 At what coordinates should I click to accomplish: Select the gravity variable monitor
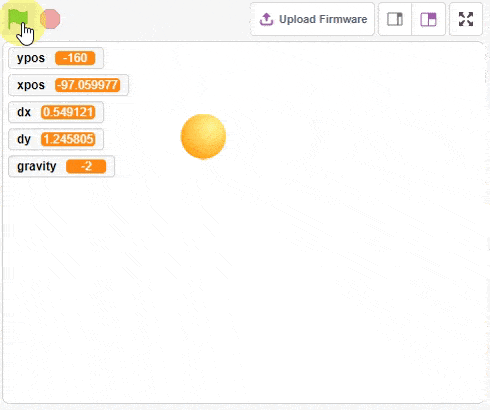(61, 166)
